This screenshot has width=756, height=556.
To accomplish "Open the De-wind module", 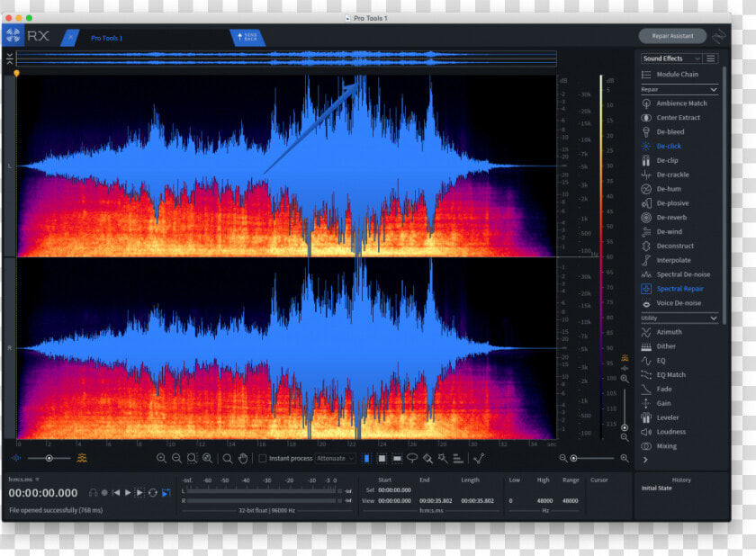I will (x=661, y=232).
